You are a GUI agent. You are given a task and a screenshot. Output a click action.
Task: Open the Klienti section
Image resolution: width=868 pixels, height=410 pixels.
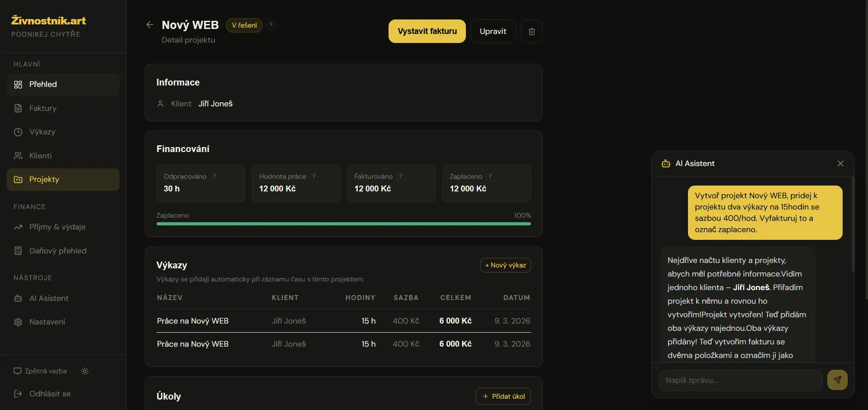pyautogui.click(x=40, y=156)
